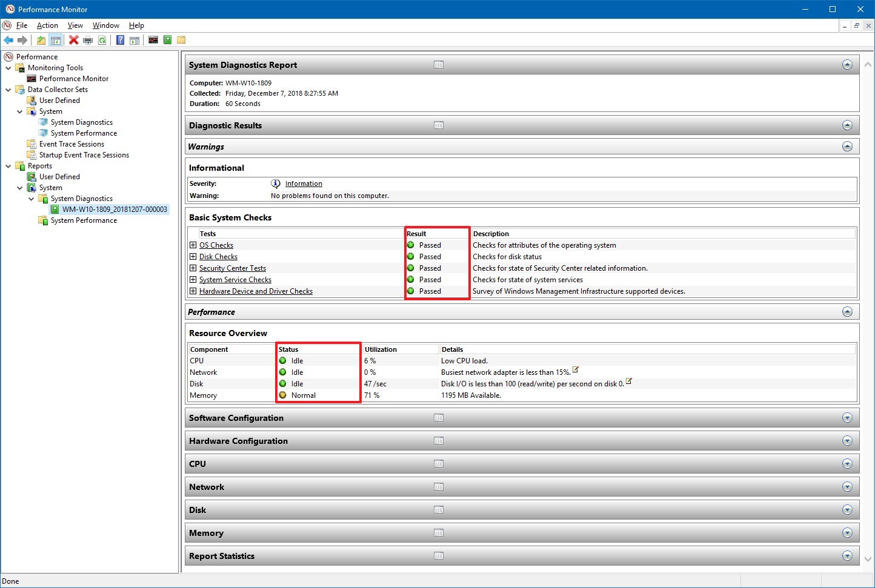The height and width of the screenshot is (588, 875).
Task: Collapse the Data Collector Sets tree node
Action: point(8,89)
